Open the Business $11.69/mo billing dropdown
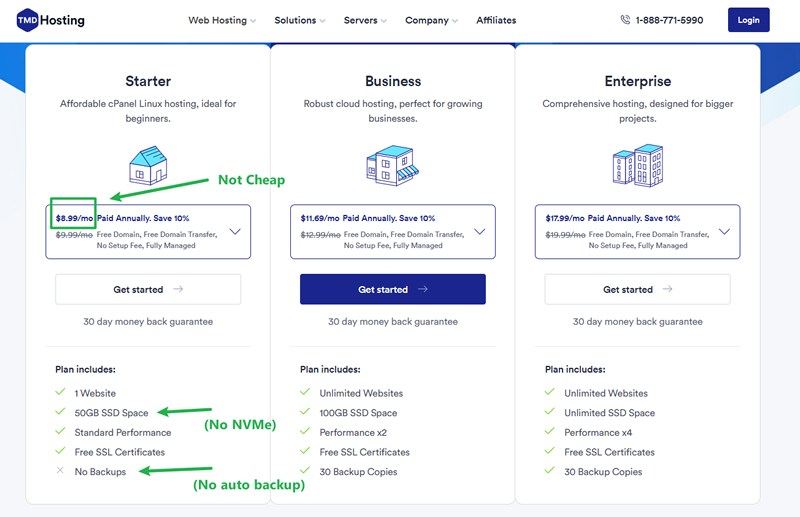The image size is (800, 517). click(x=393, y=232)
